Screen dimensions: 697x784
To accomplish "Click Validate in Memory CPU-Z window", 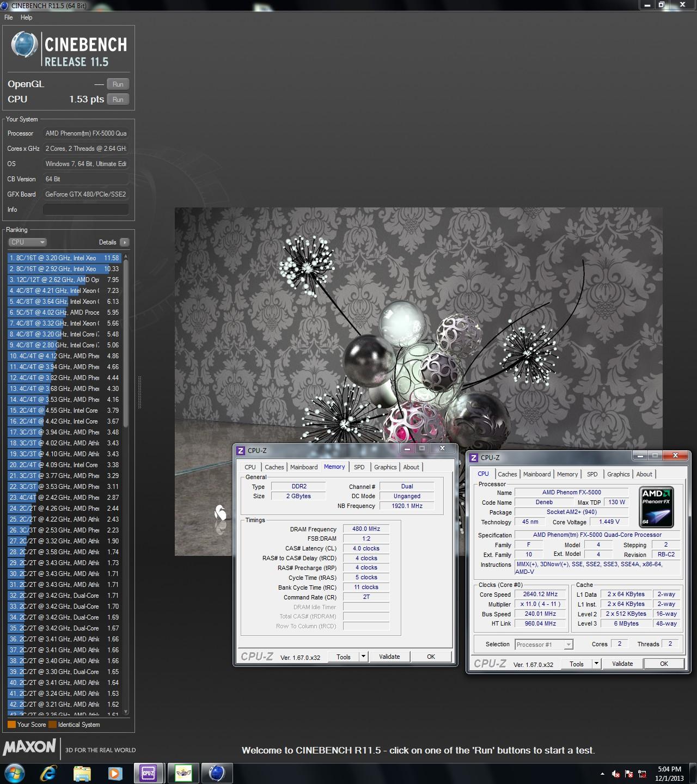I will click(x=389, y=657).
